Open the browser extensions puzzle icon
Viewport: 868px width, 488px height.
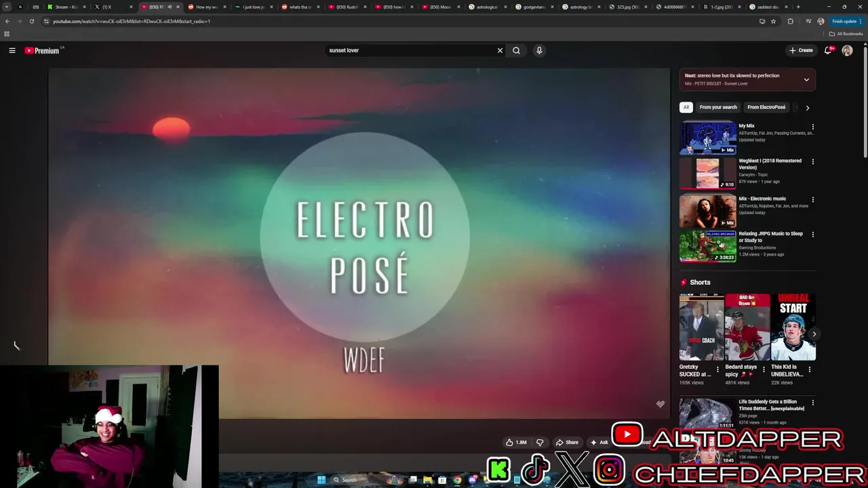point(791,21)
